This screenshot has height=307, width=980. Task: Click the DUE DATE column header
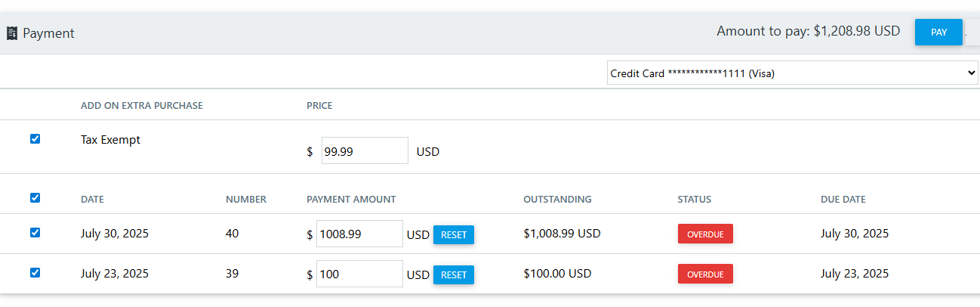843,200
